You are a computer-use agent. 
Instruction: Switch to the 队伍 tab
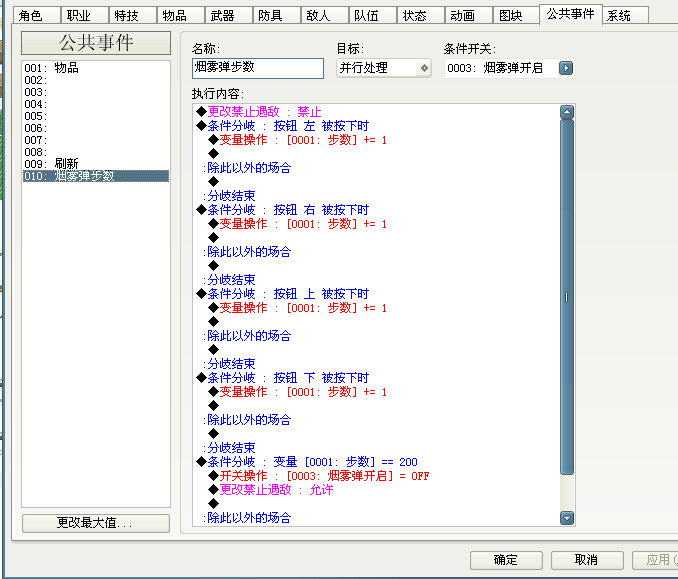pyautogui.click(x=373, y=16)
